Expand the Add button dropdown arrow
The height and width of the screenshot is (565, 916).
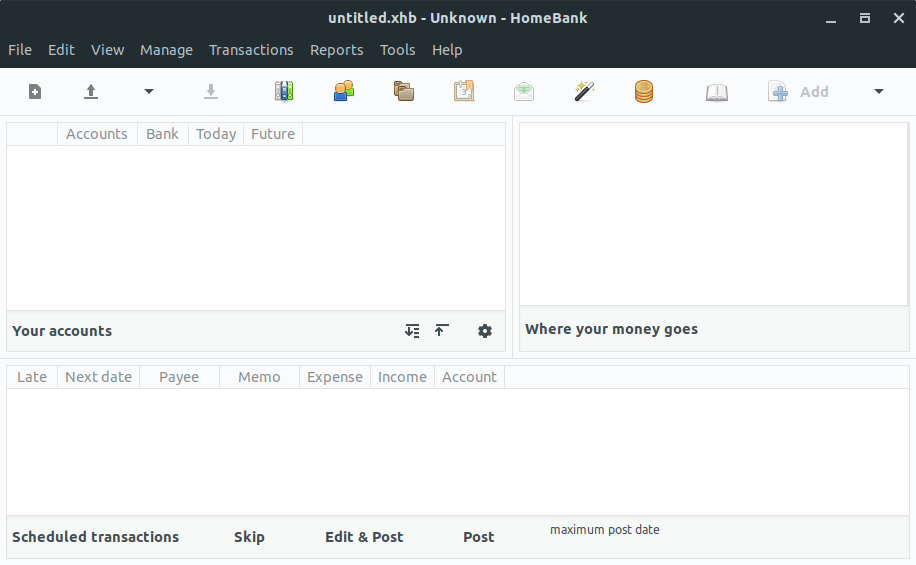[x=879, y=92]
